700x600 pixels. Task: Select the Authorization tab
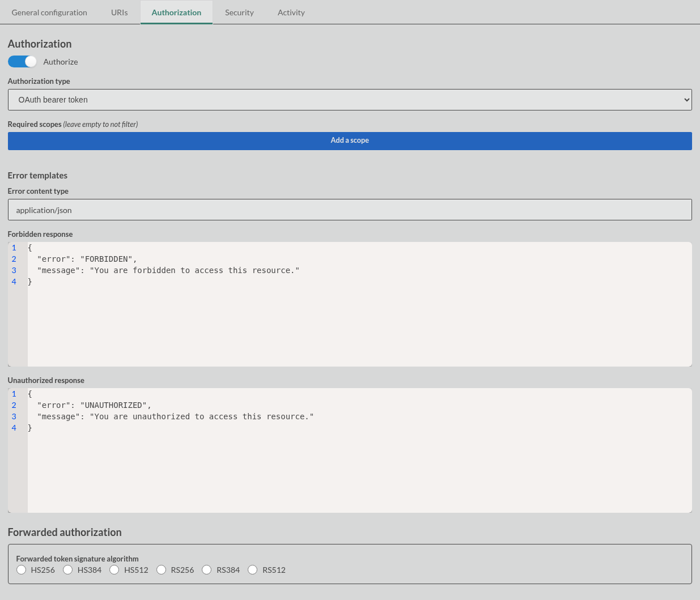[176, 12]
